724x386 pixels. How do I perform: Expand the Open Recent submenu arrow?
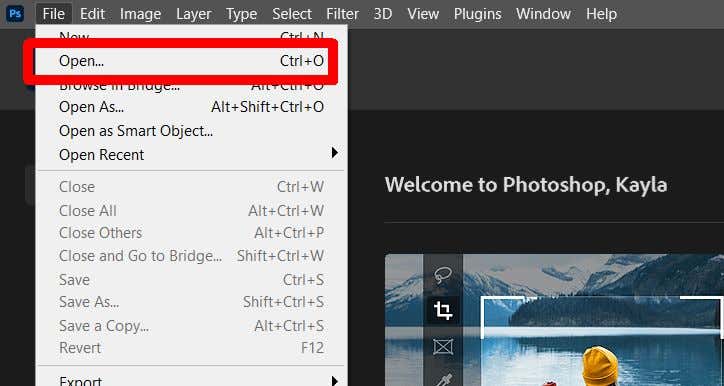click(335, 153)
